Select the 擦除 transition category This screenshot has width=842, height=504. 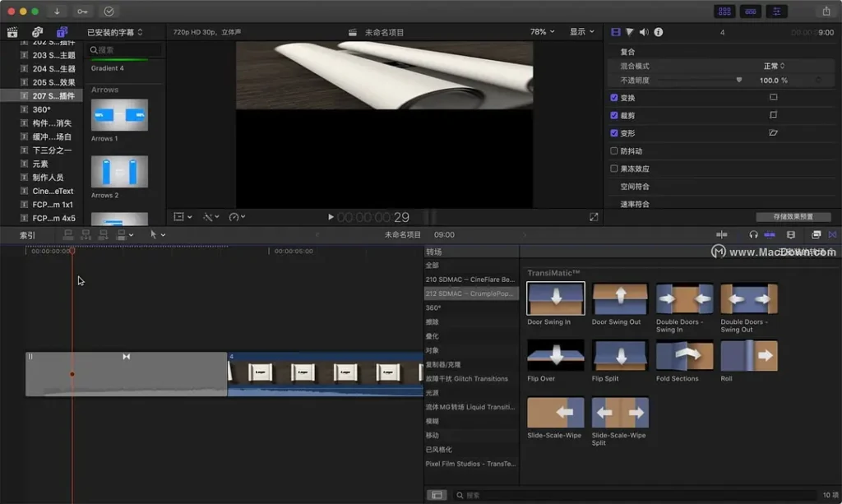coord(433,322)
